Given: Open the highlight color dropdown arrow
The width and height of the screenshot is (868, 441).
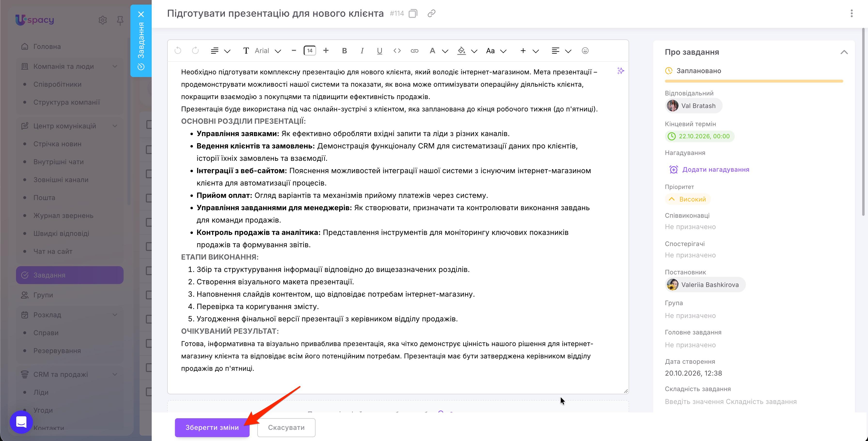Looking at the screenshot, I should click(474, 51).
